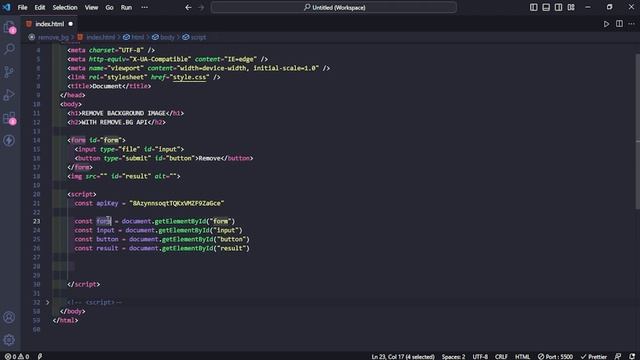This screenshot has height=360, width=640.
Task: Open the lightning bolt extension view
Action: (x=9, y=141)
